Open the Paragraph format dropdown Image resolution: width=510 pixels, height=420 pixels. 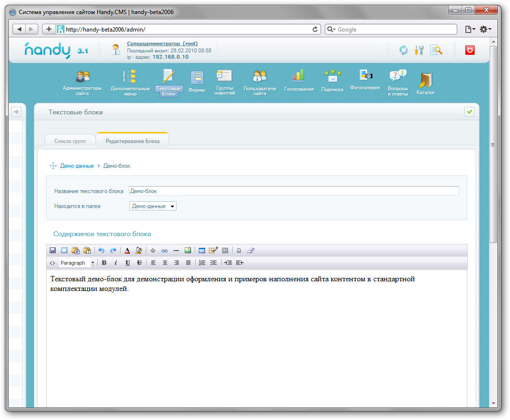(x=77, y=263)
